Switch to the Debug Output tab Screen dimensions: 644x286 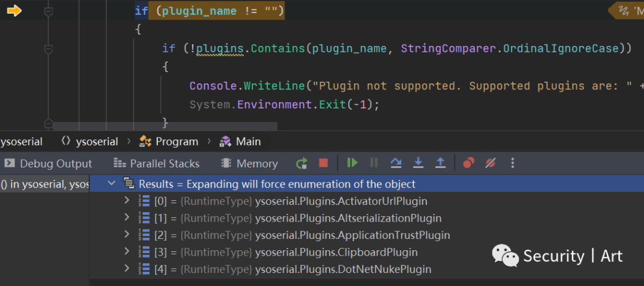[48, 164]
